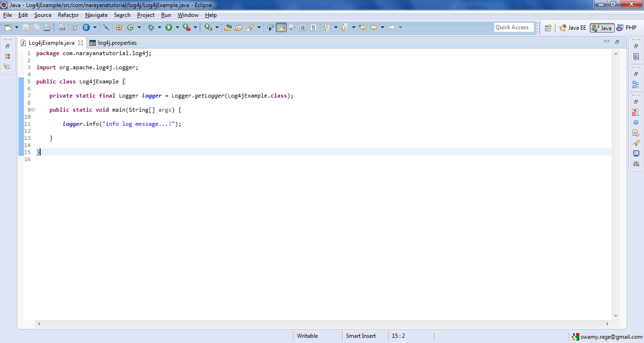Open the Google search globe dropdown arrow
Viewport: 644px width, 343px height.
point(95,27)
